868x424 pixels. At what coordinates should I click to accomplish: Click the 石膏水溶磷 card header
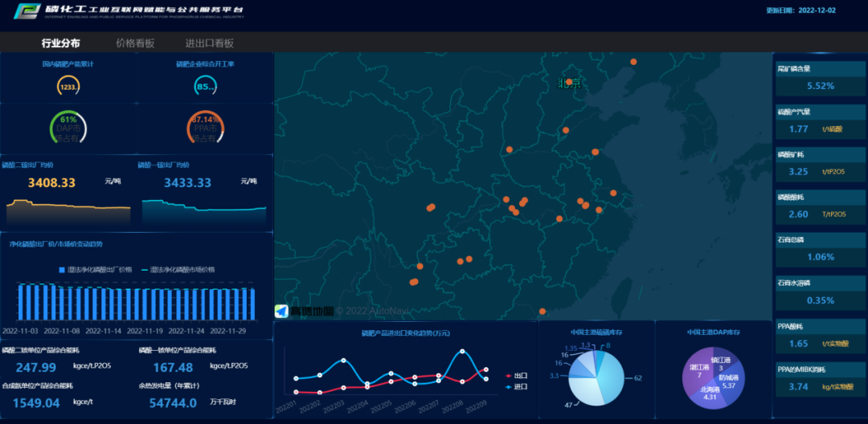tap(821, 283)
